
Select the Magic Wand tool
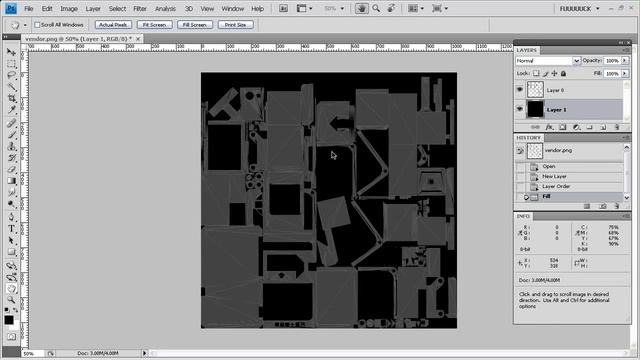pyautogui.click(x=11, y=87)
